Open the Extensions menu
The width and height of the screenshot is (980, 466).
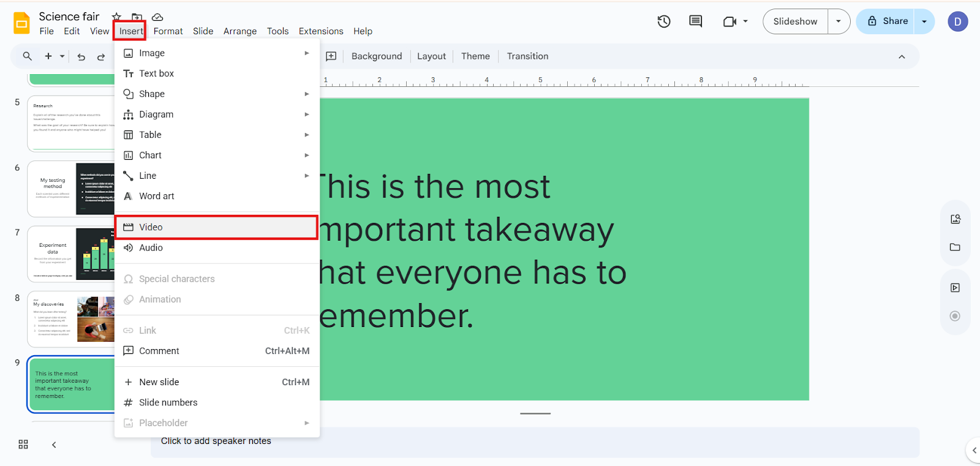321,31
